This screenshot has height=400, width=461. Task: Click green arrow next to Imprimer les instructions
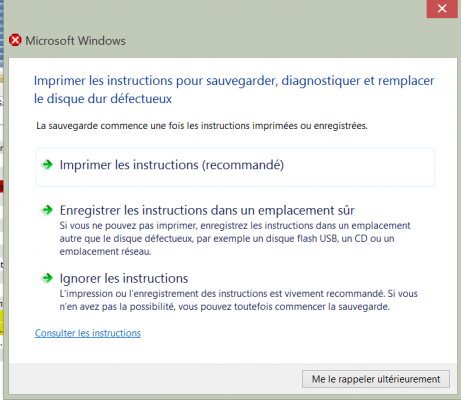tap(48, 164)
